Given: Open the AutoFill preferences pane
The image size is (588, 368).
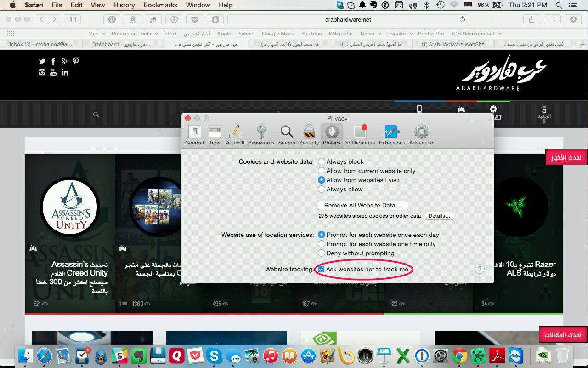Looking at the screenshot, I should (x=235, y=135).
